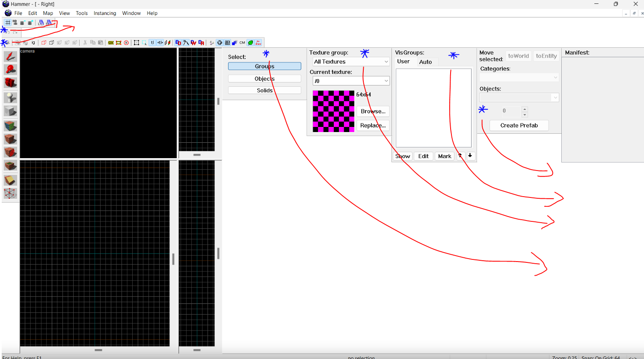The image size is (644, 359).
Task: Click the prefab number input field
Action: [x=511, y=111]
